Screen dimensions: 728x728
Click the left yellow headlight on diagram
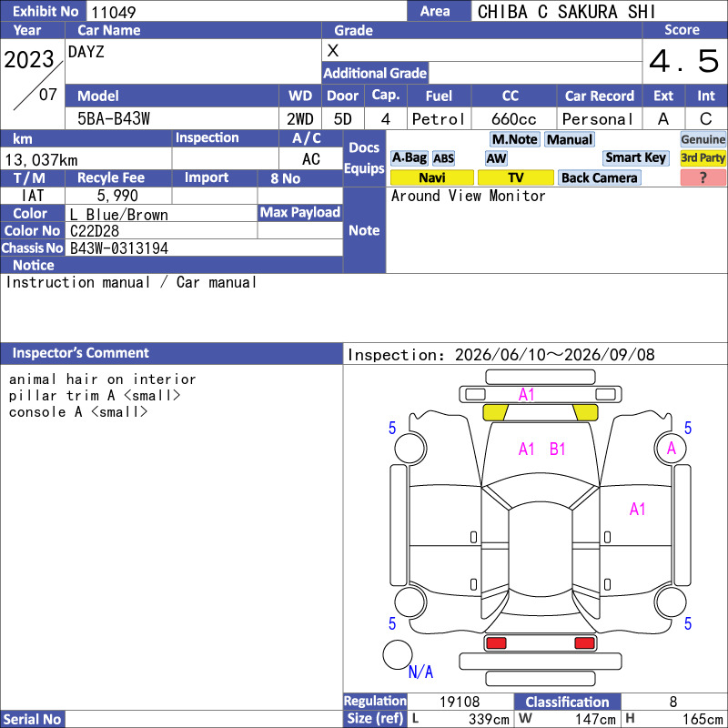point(495,412)
